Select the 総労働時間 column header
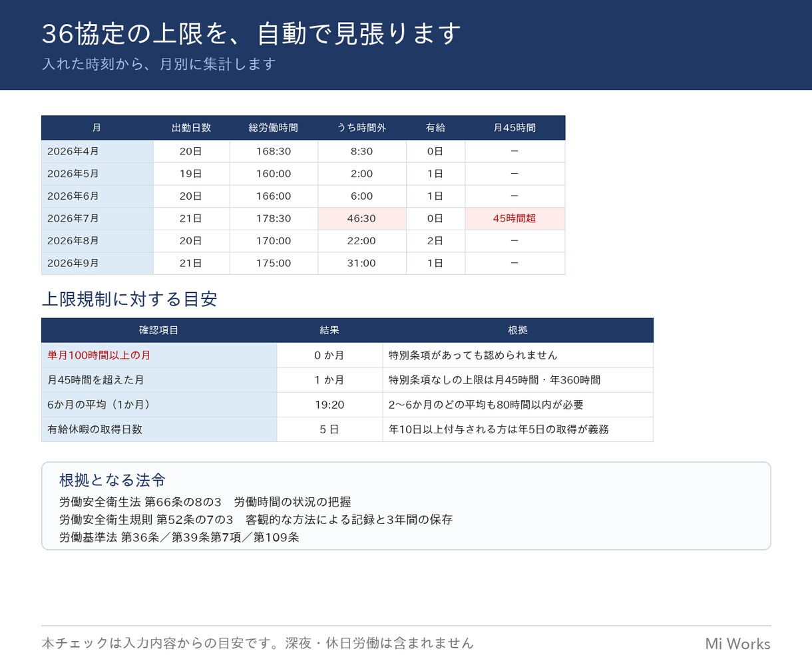The width and height of the screenshot is (812, 671). tap(274, 128)
